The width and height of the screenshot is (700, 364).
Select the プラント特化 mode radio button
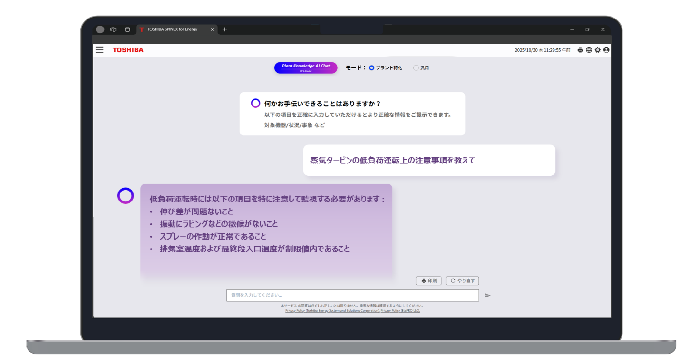[371, 68]
